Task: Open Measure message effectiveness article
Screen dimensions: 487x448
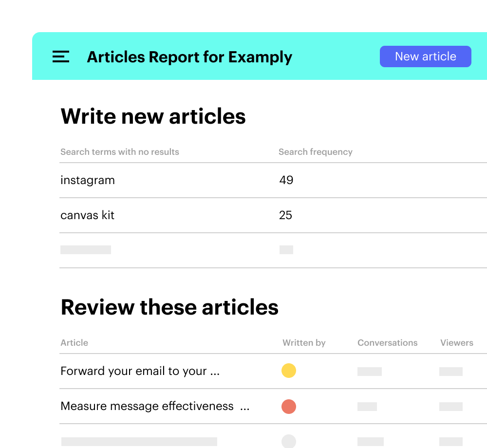Action: coord(155,406)
